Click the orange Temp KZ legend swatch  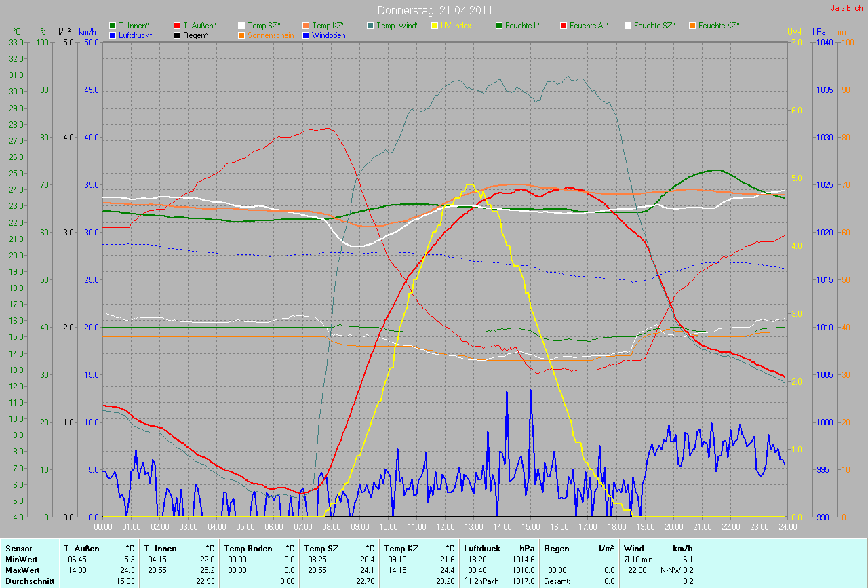306,25
